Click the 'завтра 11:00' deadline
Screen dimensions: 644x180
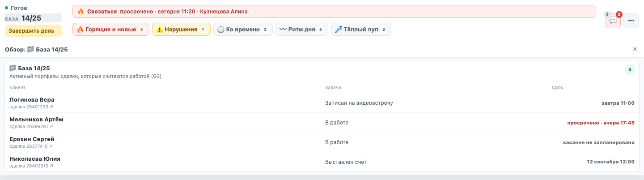[x=618, y=103]
